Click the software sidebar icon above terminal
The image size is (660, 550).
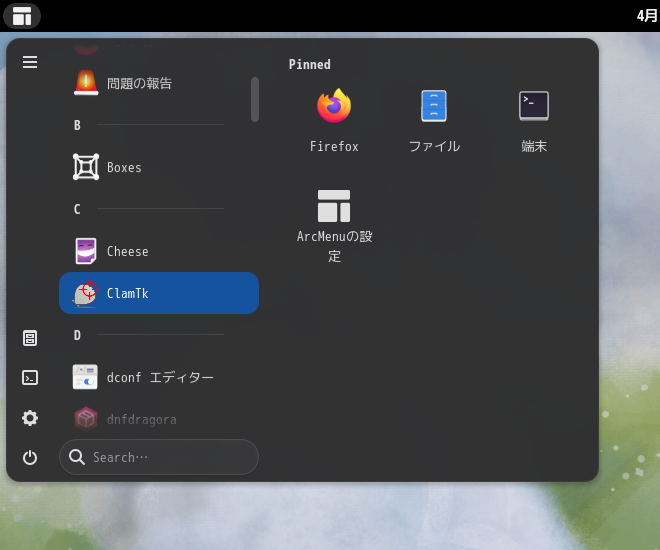30,338
